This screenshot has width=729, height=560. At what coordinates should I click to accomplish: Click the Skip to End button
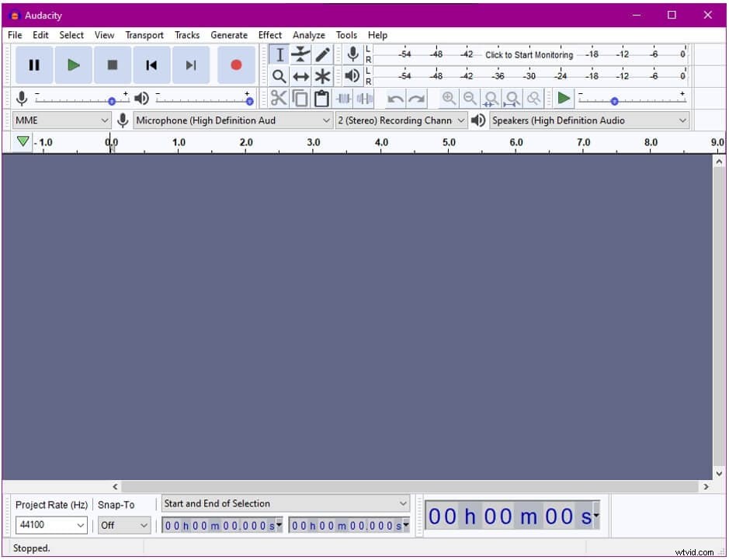(191, 65)
